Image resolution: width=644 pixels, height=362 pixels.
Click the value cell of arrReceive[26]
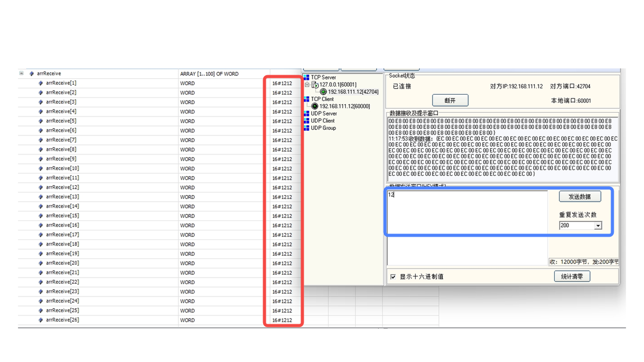282,320
